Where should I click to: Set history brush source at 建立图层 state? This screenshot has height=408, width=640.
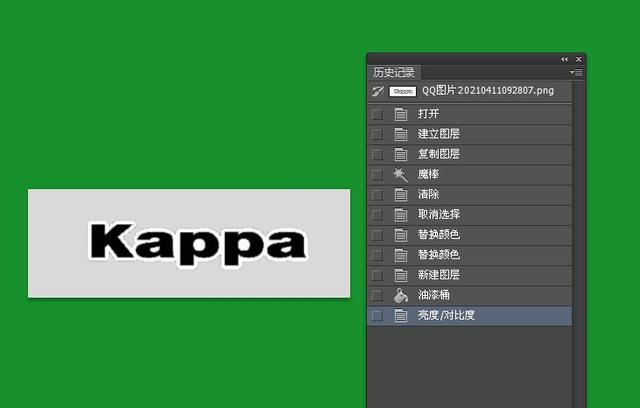(377, 134)
